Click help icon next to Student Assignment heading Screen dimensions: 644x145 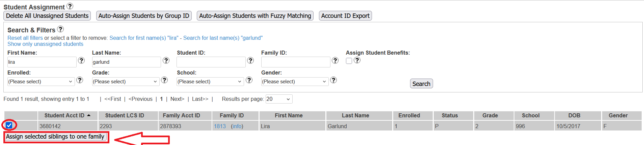[x=70, y=6]
